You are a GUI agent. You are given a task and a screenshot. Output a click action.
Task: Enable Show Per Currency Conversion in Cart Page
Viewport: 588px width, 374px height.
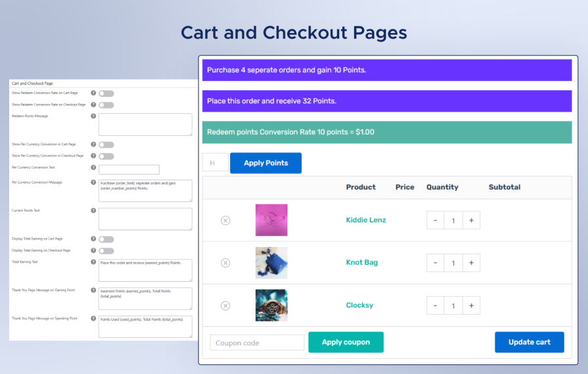click(106, 144)
